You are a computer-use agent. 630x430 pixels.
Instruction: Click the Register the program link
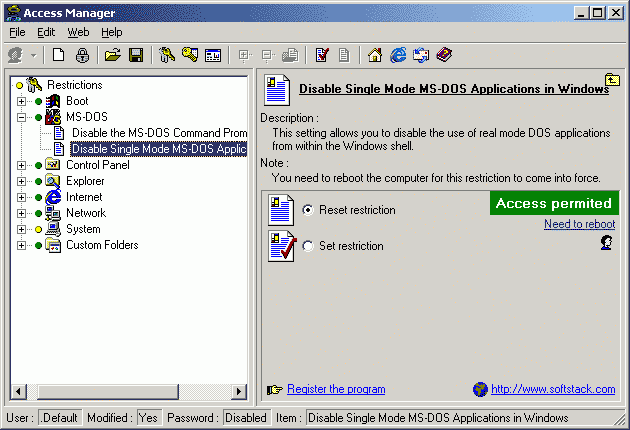[336, 389]
